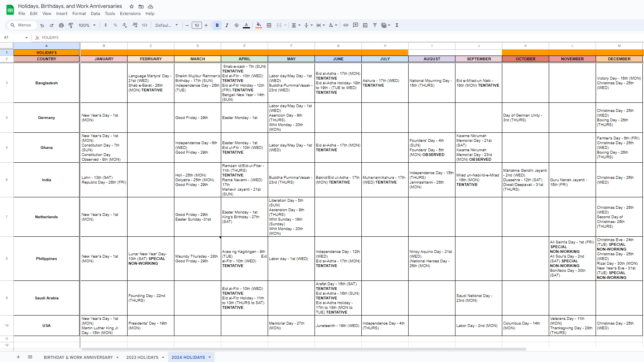This screenshot has height=362, width=644.
Task: Create a filter using the funnel icon
Action: [x=375, y=25]
